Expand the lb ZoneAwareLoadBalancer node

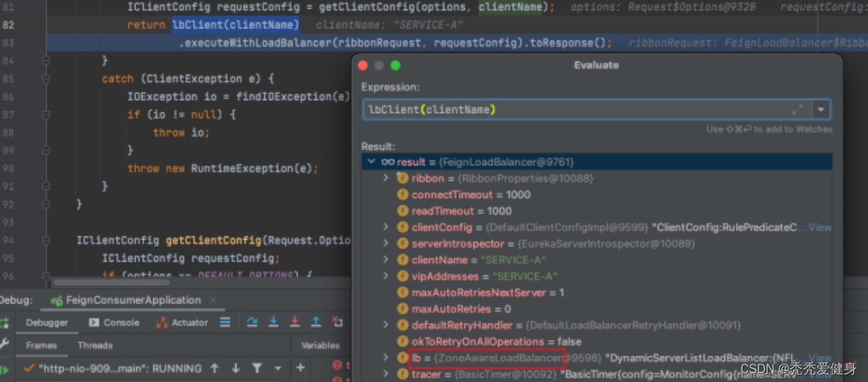click(386, 358)
